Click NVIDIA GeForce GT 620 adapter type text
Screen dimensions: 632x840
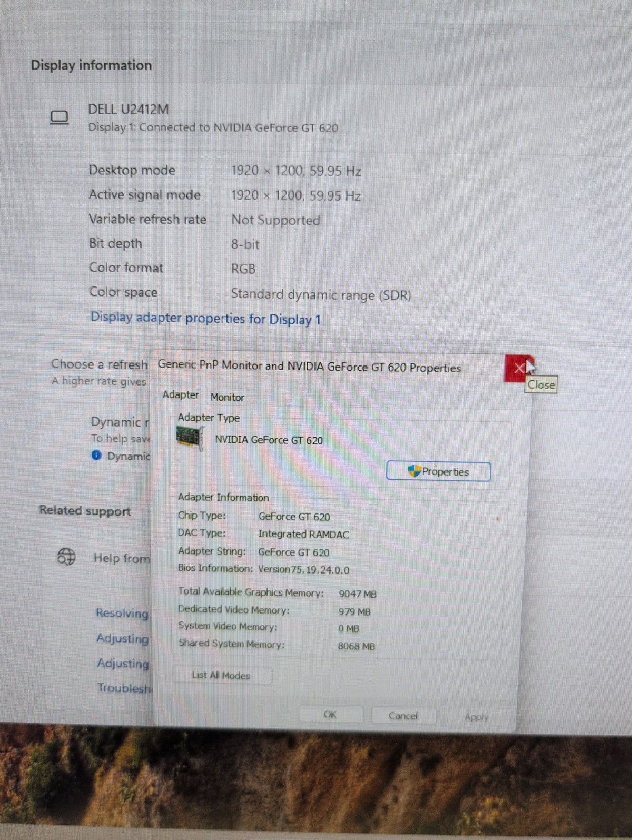269,440
